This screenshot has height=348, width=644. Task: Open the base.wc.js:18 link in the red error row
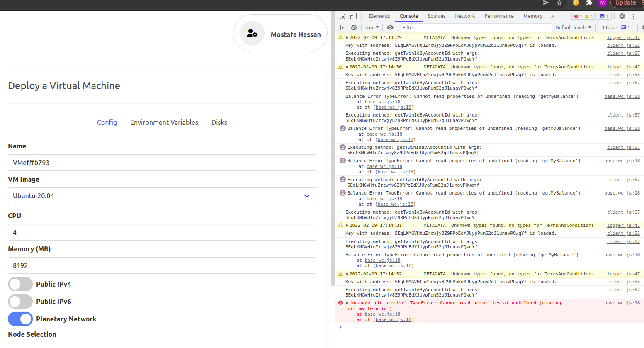point(622,303)
